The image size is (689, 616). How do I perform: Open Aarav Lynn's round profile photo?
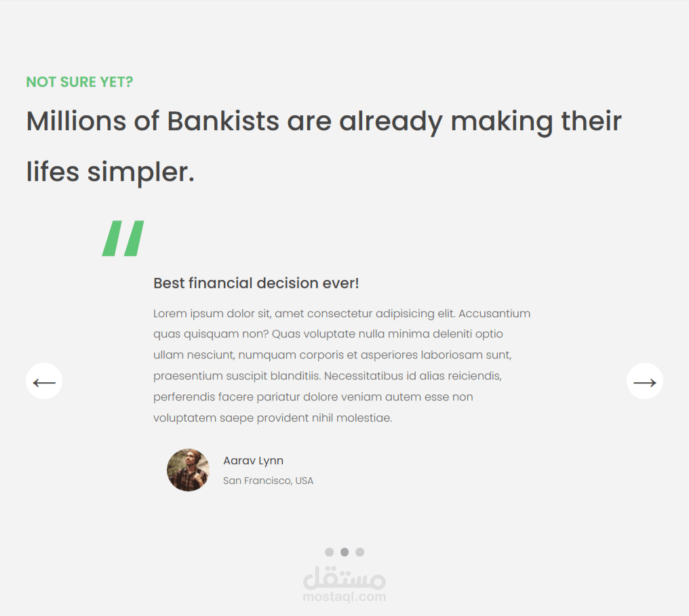click(188, 470)
